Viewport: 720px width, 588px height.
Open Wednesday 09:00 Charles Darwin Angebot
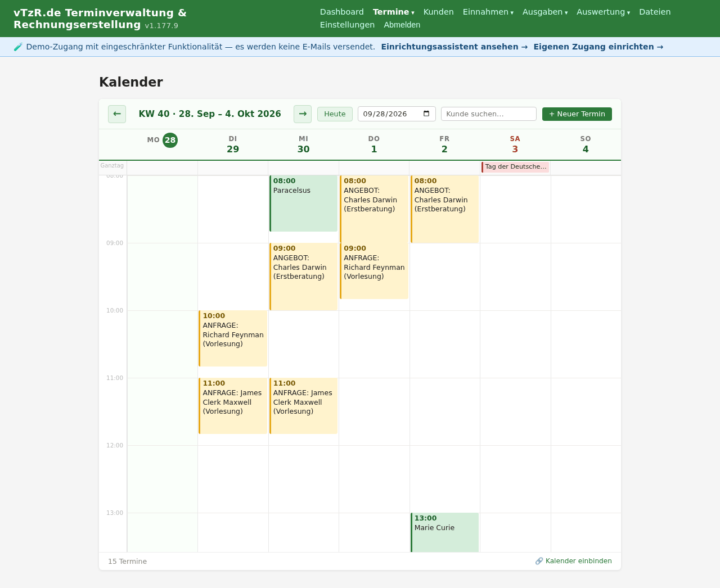tap(304, 277)
